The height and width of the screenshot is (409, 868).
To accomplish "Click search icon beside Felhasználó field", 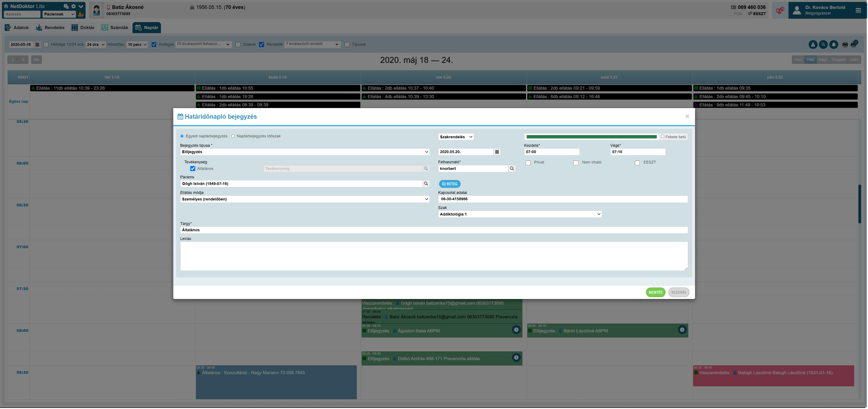I will (x=512, y=169).
